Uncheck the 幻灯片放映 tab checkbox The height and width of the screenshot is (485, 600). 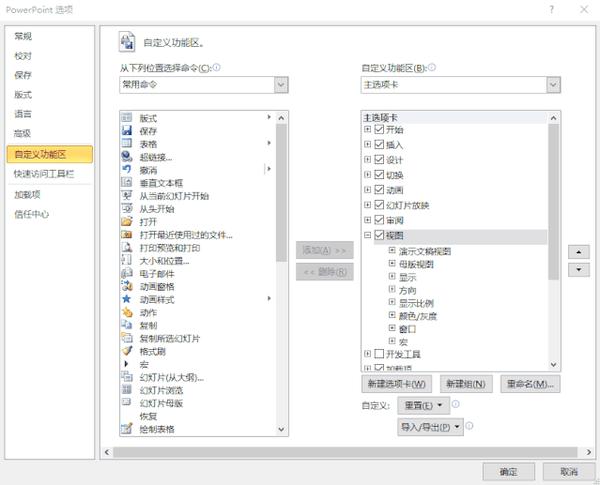coord(379,205)
